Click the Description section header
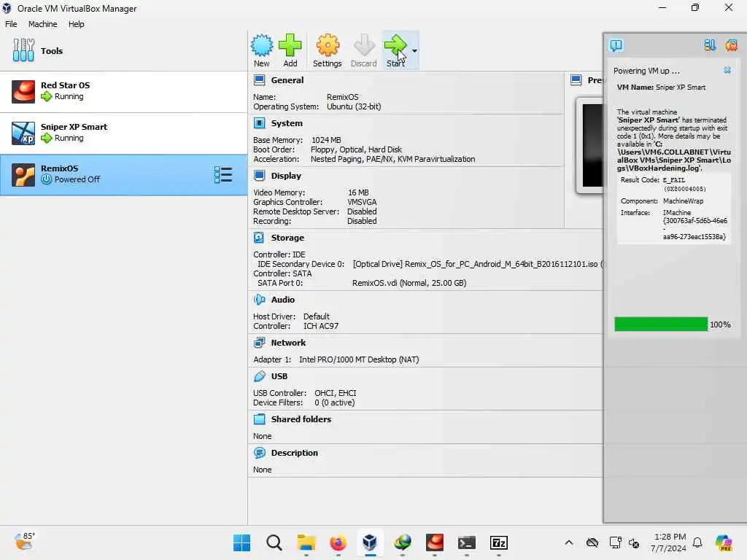 point(294,452)
